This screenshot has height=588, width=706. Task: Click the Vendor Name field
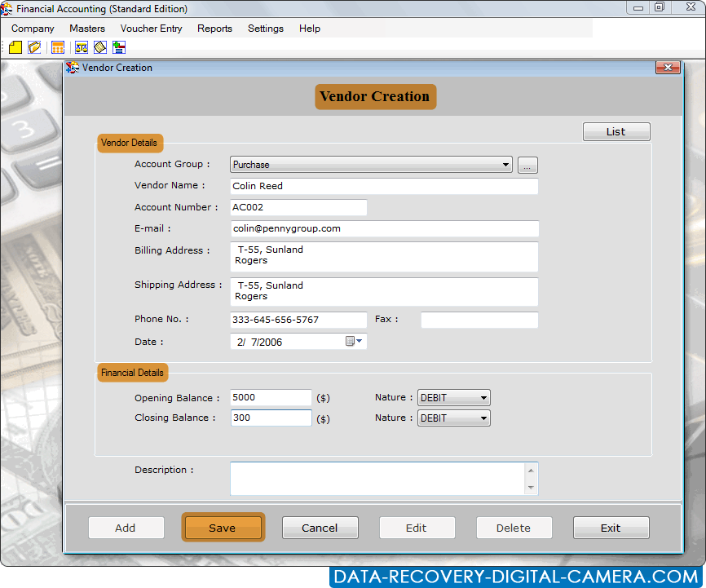tap(384, 186)
